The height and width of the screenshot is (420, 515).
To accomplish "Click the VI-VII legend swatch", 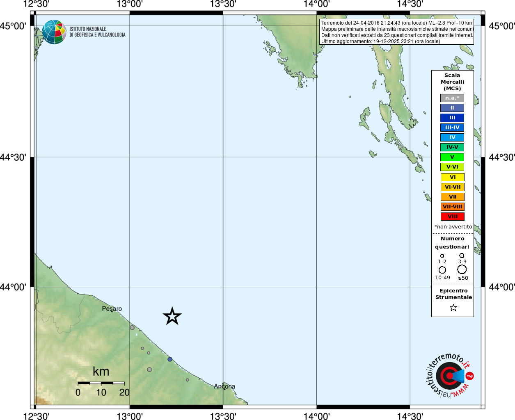I will click(453, 187).
